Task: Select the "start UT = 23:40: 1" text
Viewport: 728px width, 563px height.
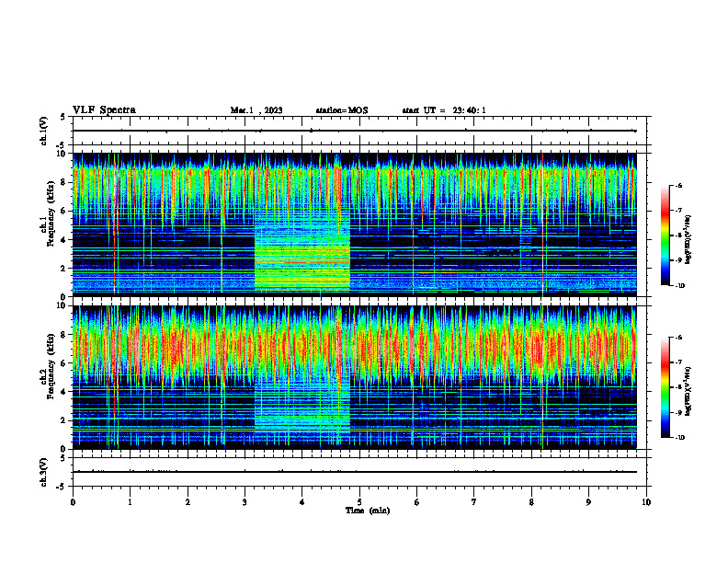Action: (x=444, y=110)
